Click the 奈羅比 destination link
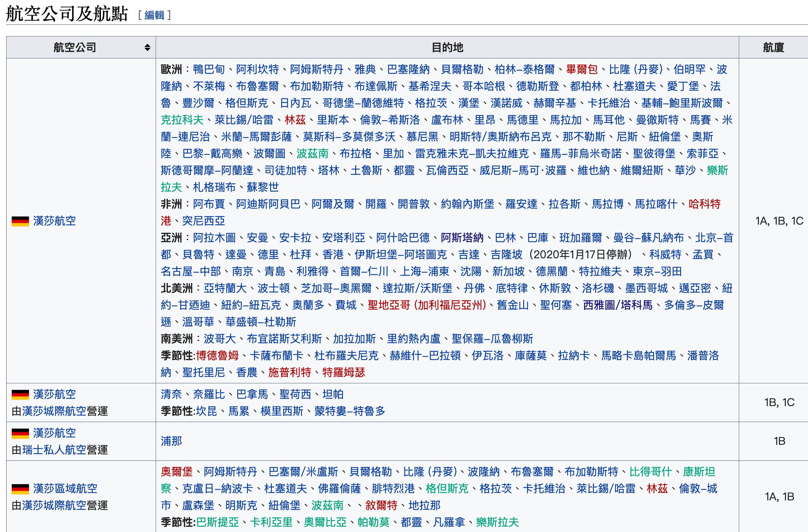 pyautogui.click(x=209, y=394)
